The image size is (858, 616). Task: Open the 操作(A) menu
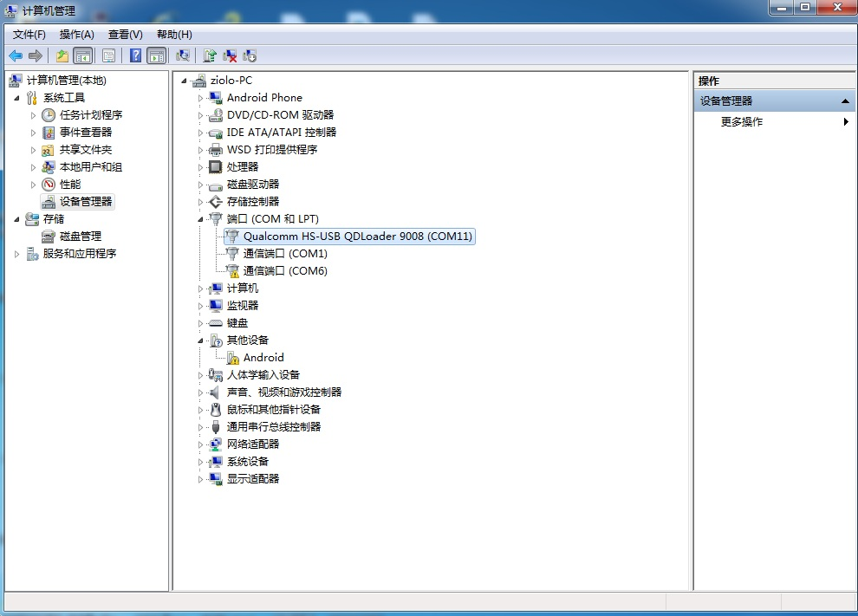76,35
